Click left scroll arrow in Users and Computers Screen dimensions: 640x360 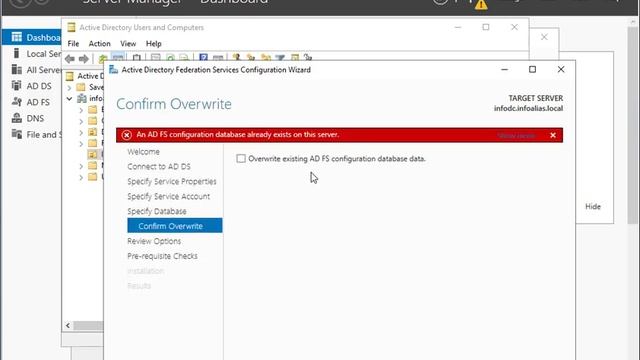point(68,325)
